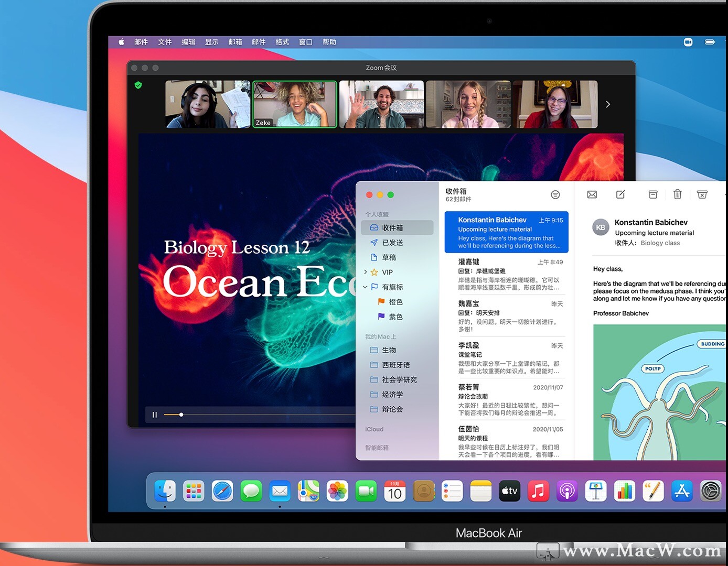Open 蔡若菁's 辩论会改期 email
Screen dimensions: 728x566
(x=506, y=400)
